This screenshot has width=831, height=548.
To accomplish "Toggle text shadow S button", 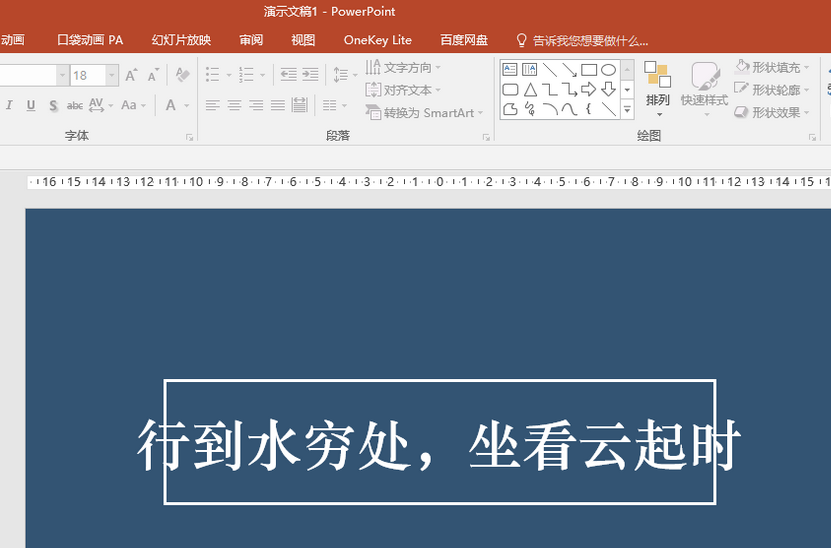I will (53, 105).
